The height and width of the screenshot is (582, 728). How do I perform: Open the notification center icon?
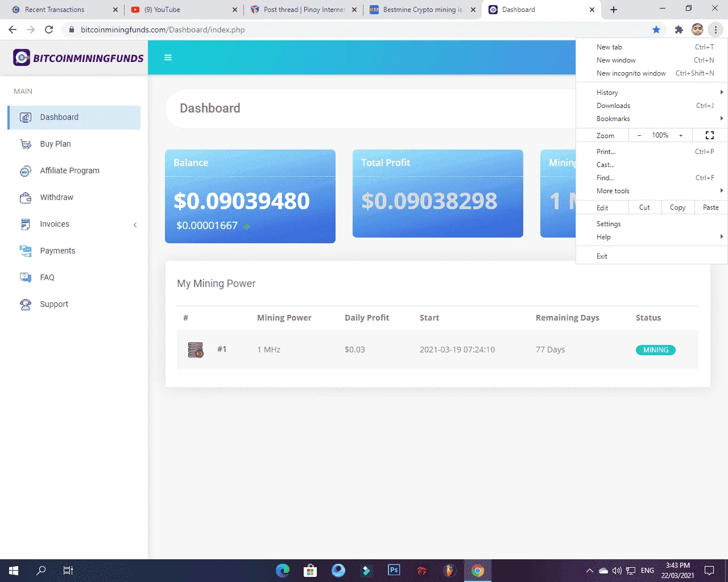pyautogui.click(x=709, y=571)
